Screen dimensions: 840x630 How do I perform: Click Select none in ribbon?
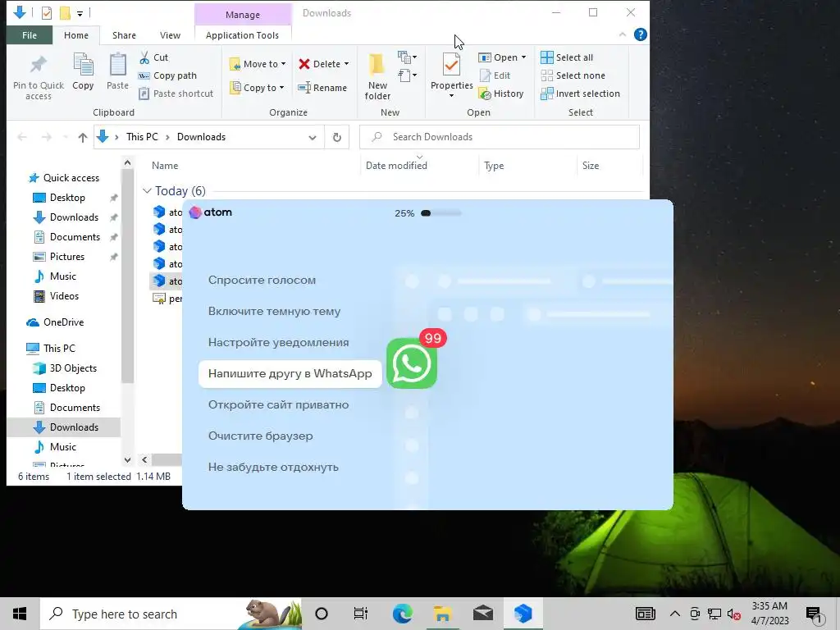coord(573,75)
